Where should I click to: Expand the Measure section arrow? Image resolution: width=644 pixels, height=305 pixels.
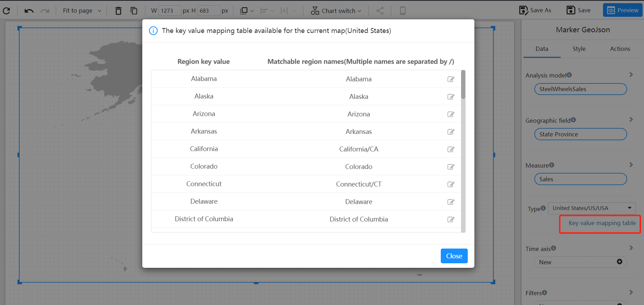pos(631,165)
